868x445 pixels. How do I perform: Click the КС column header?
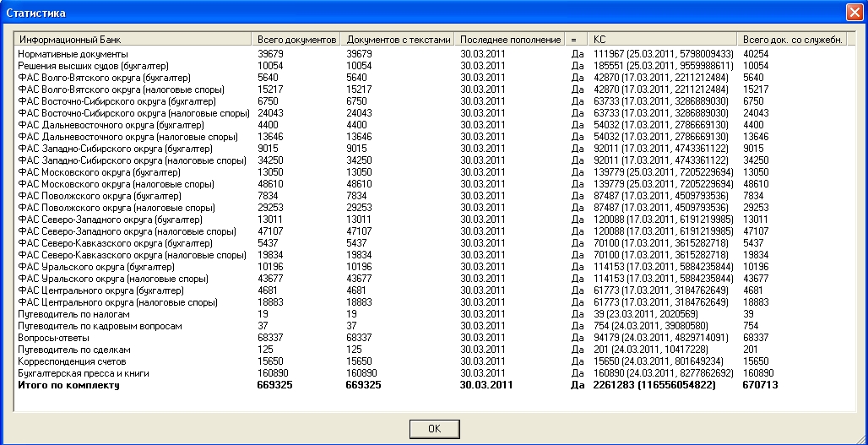coord(662,40)
